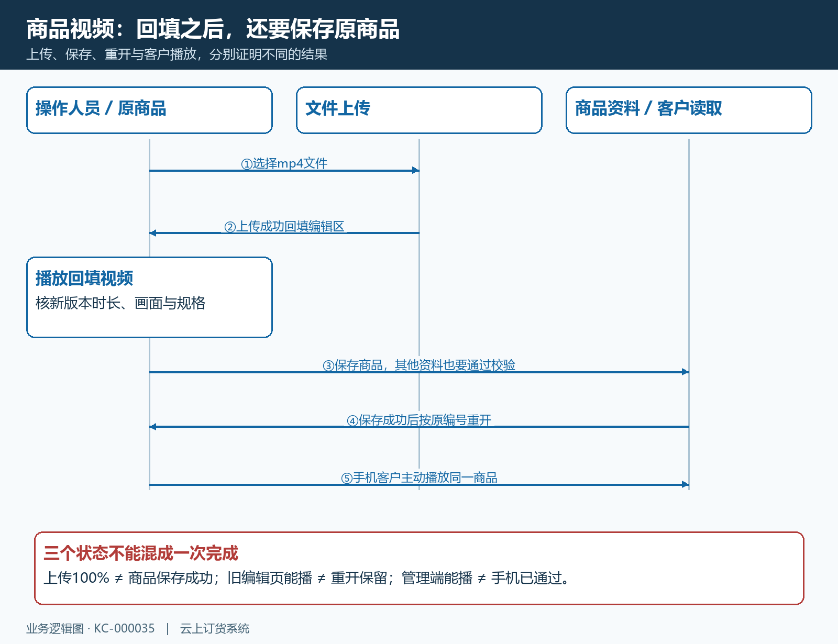
Task: Click the footer text '业务逻辑图 · KC-000035'
Action: click(x=91, y=628)
